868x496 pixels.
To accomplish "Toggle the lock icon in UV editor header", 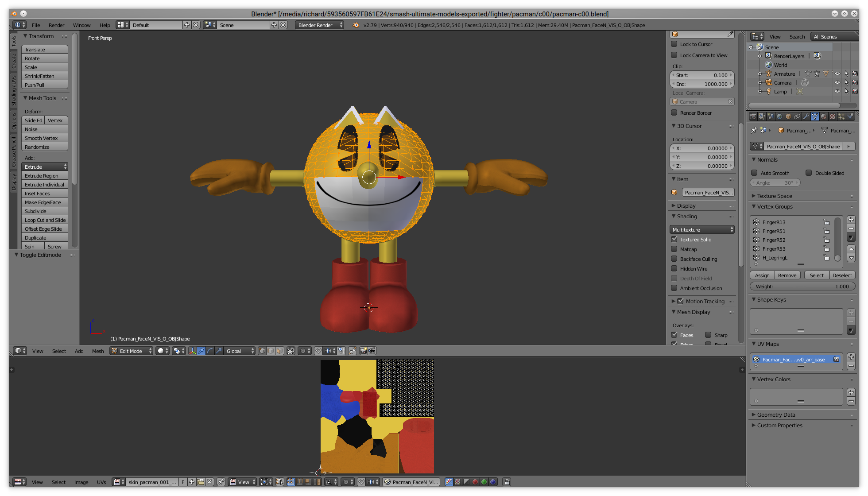I will pos(507,482).
